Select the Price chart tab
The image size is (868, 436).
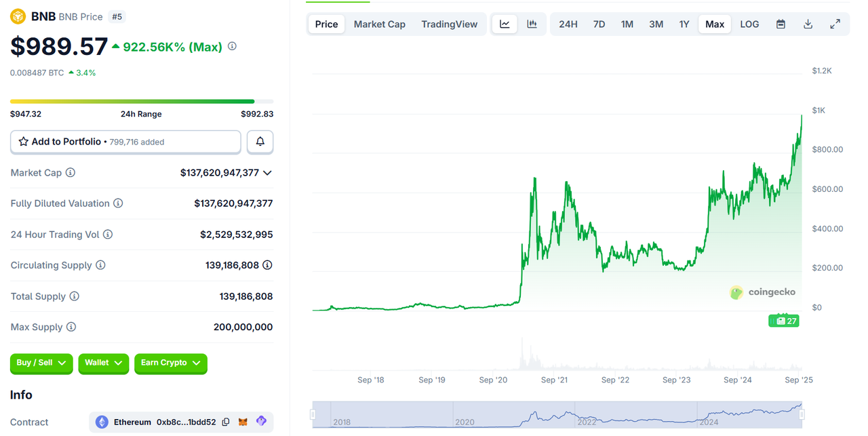326,24
